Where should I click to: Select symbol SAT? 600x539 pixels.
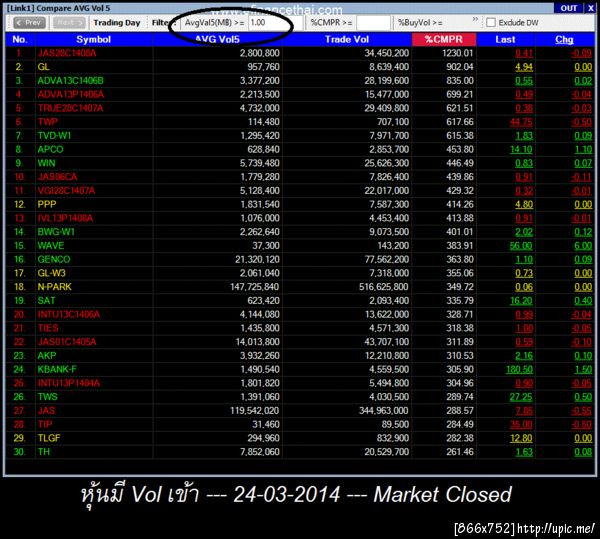pyautogui.click(x=46, y=301)
